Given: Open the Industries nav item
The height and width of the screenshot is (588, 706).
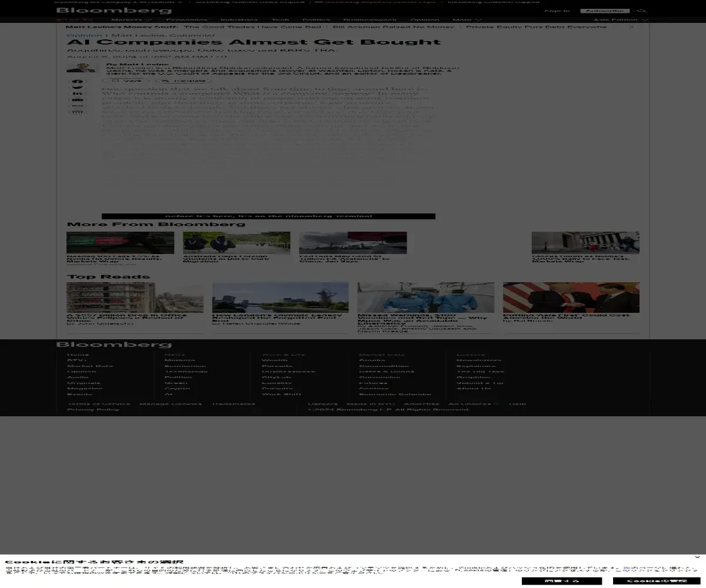Looking at the screenshot, I should tap(239, 20).
